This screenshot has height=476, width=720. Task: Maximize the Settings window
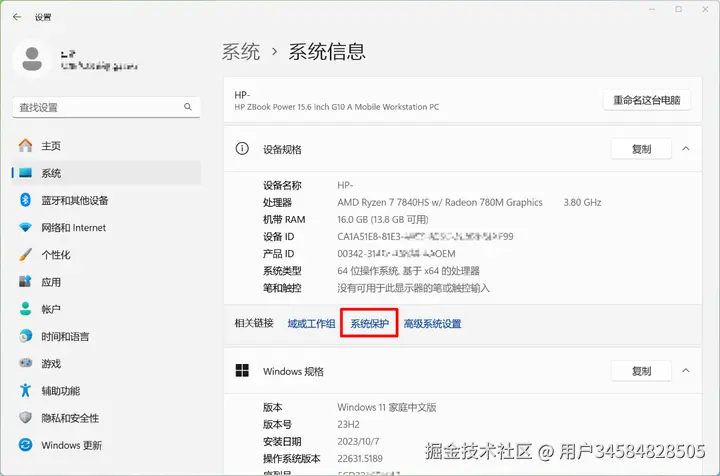point(678,9)
